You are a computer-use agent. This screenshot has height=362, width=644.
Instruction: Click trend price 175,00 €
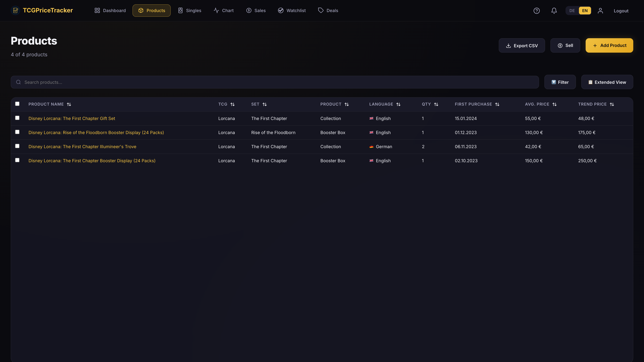click(586, 132)
